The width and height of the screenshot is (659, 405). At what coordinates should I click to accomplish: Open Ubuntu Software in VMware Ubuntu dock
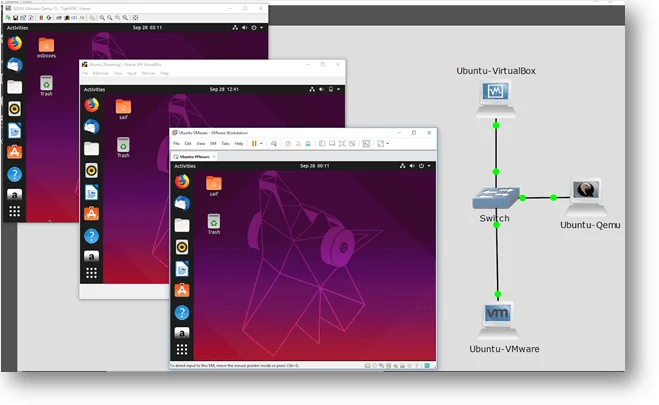[182, 290]
